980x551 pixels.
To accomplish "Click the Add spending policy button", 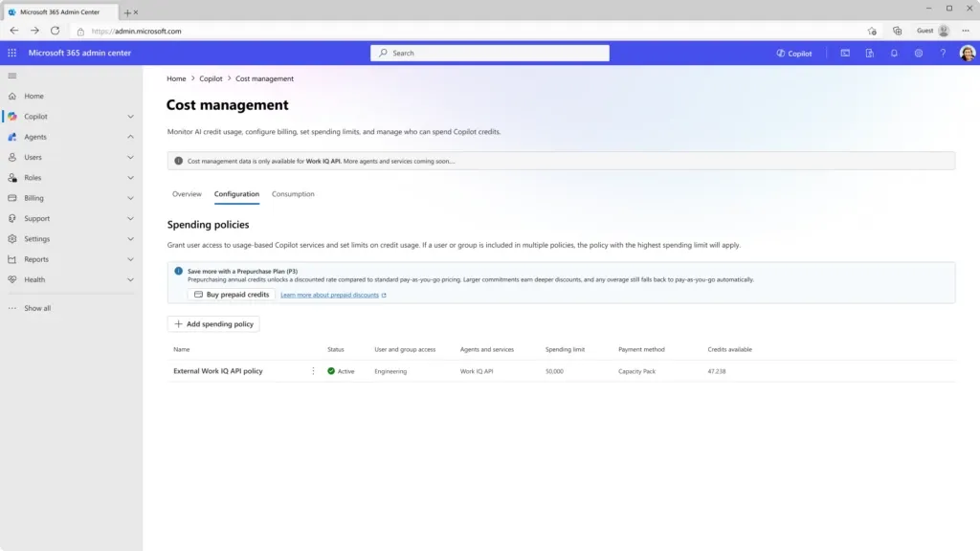I will [213, 323].
